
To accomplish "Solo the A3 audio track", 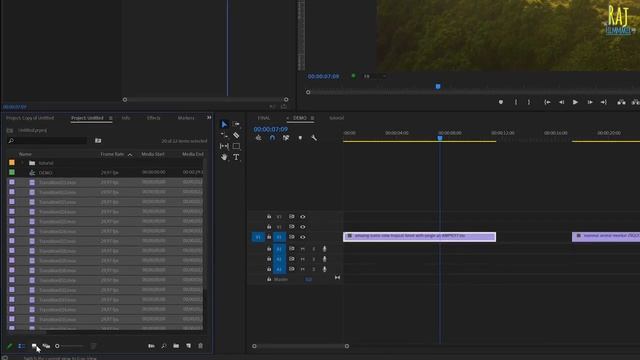I will point(313,269).
